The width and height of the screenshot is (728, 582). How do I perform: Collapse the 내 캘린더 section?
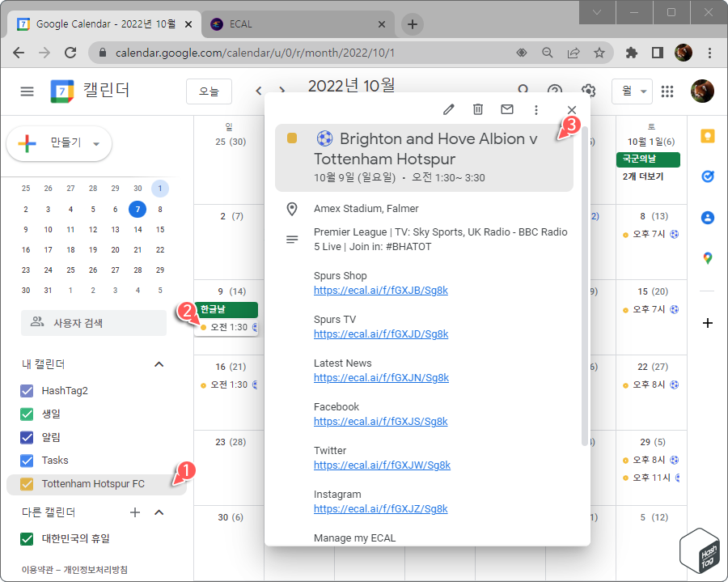159,364
